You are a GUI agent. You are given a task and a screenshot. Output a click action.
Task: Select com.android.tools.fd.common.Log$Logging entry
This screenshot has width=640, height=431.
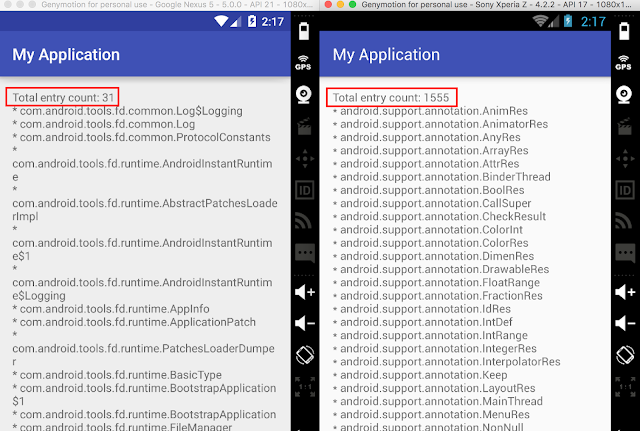pos(127,111)
